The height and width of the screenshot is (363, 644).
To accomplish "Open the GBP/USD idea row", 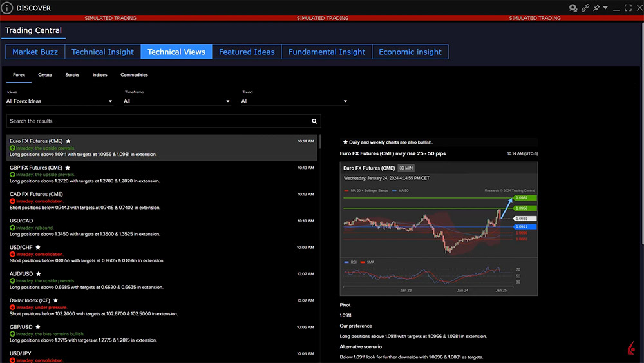I will point(162,333).
